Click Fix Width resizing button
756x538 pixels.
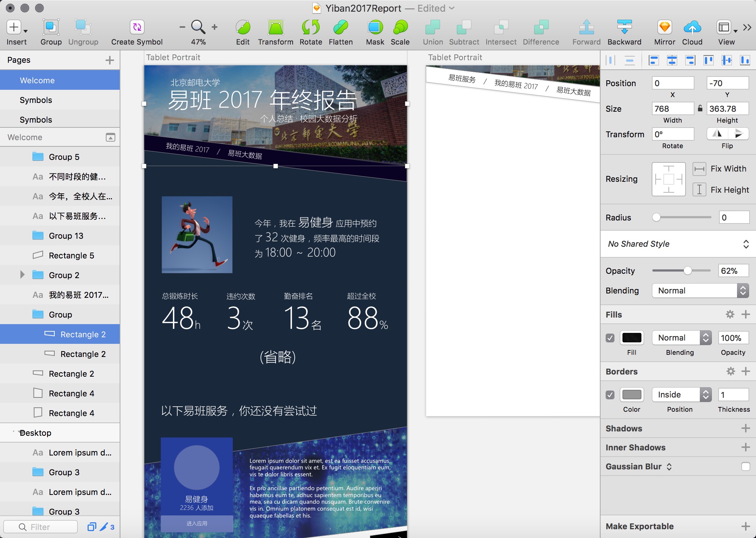click(x=699, y=169)
